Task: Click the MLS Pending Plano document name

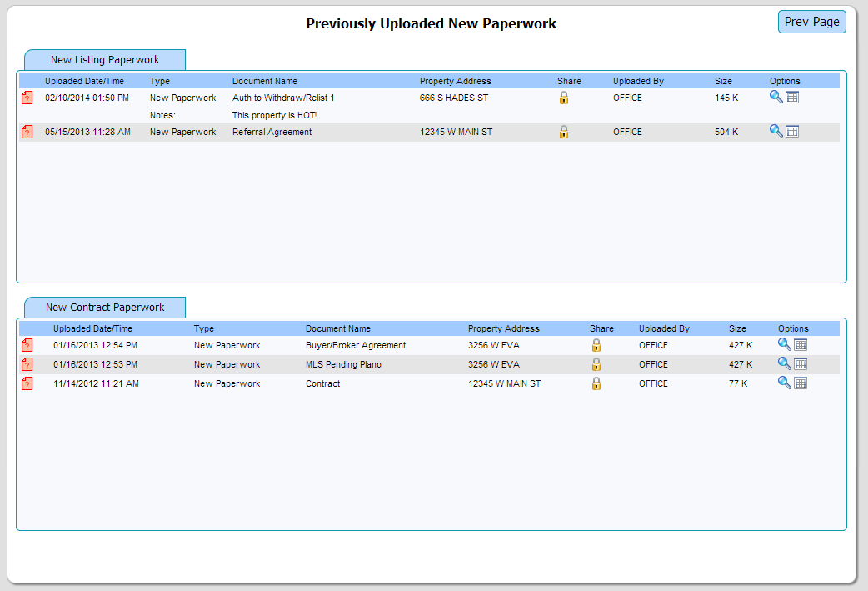Action: click(x=343, y=364)
